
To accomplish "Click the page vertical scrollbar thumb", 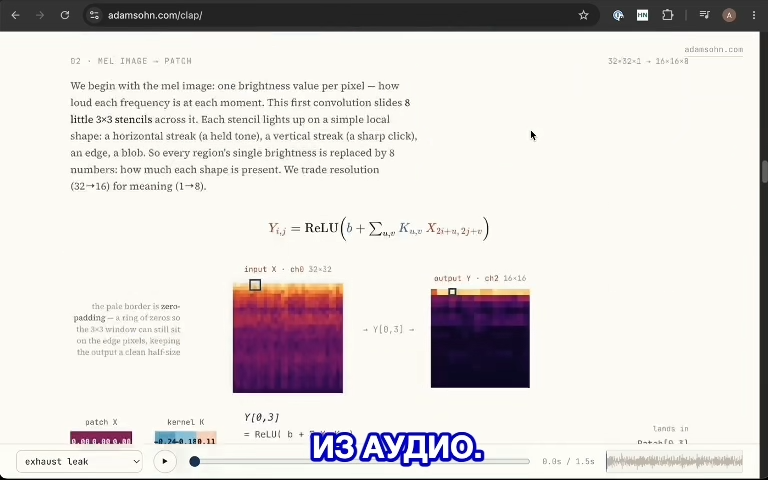I will point(764,171).
